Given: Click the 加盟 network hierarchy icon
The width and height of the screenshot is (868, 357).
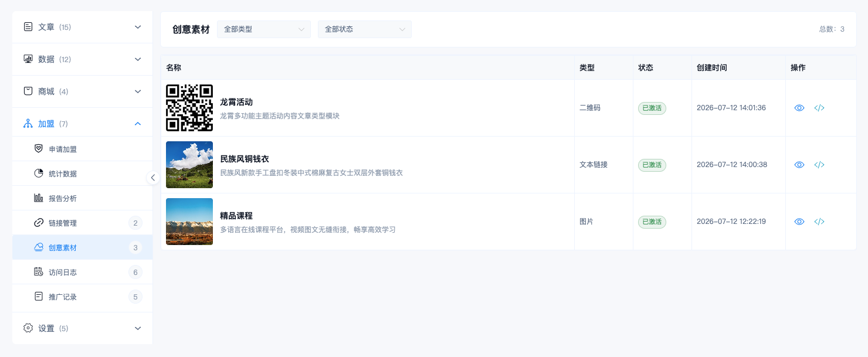Looking at the screenshot, I should point(28,124).
